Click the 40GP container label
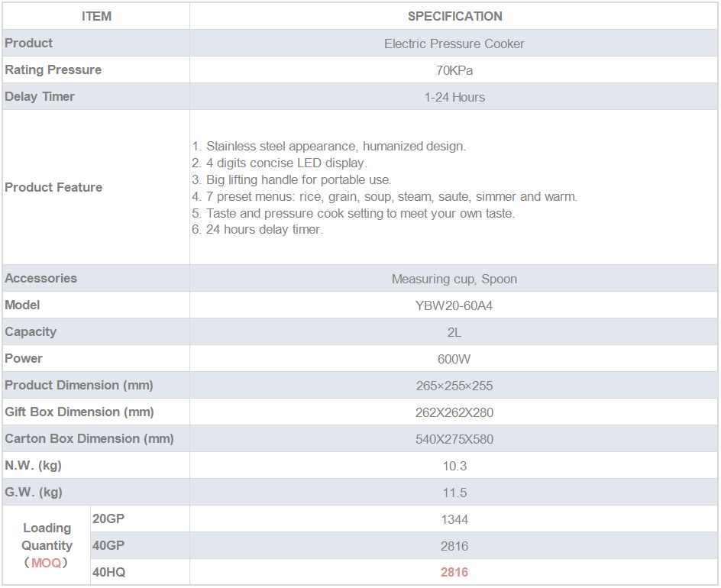Viewport: 721px width, 588px height. 108,545
